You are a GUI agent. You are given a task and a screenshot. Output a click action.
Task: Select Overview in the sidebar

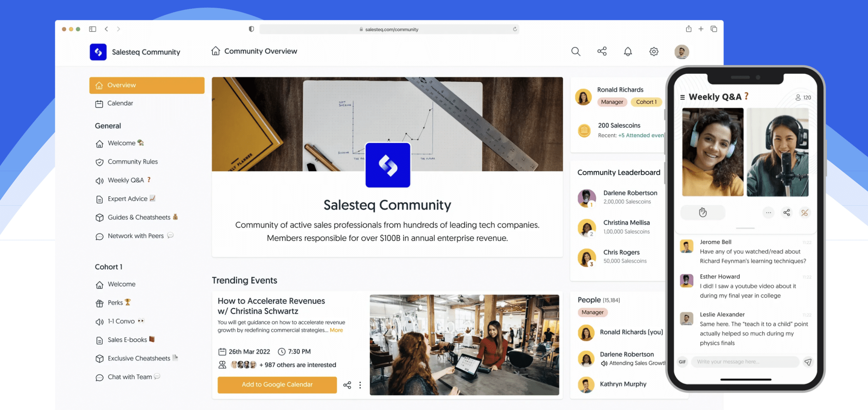tap(147, 85)
